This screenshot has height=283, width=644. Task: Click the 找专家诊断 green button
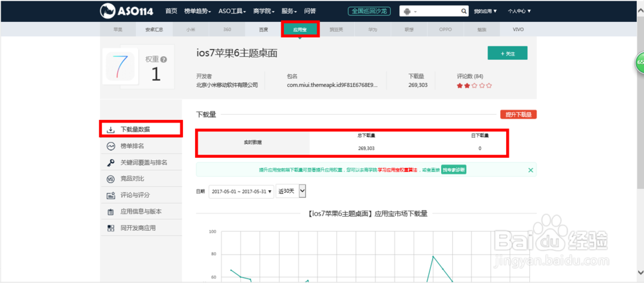pos(454,170)
